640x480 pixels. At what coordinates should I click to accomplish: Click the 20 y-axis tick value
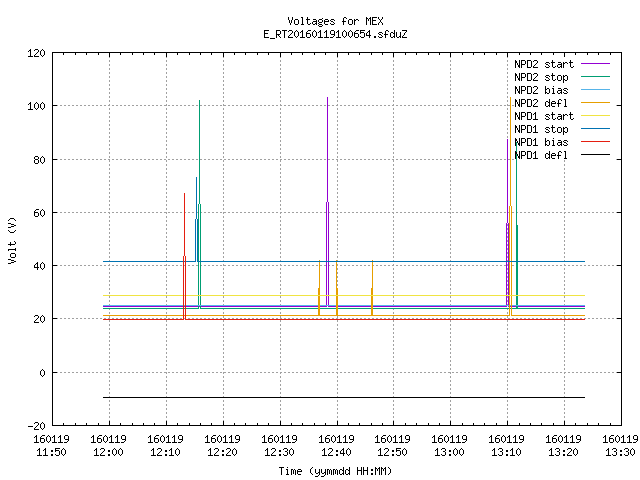click(x=39, y=319)
